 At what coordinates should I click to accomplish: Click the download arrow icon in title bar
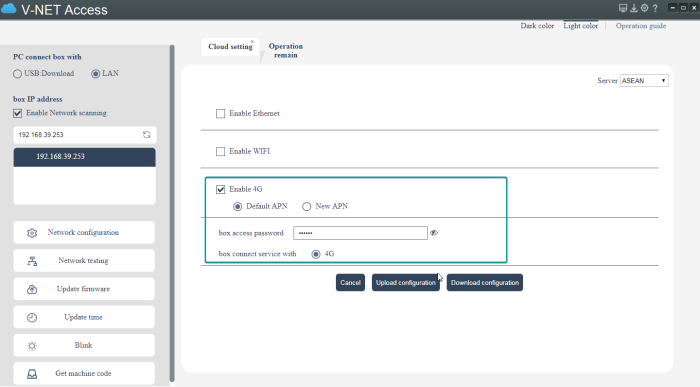tap(633, 8)
